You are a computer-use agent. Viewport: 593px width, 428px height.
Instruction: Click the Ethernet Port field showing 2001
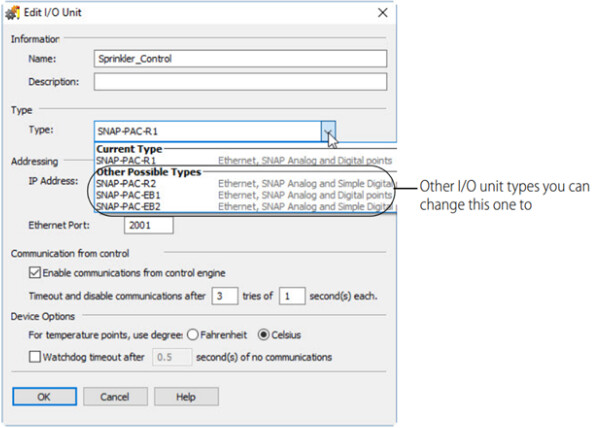(x=149, y=225)
